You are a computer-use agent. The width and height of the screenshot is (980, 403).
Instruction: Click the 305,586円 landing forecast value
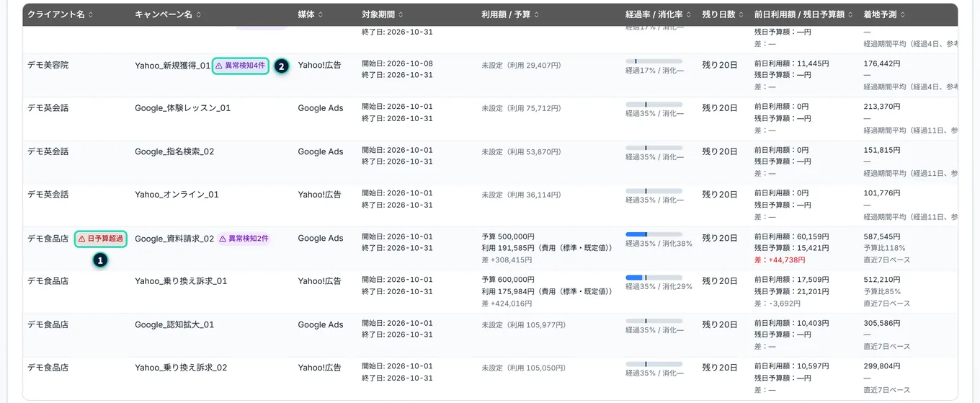pos(882,323)
